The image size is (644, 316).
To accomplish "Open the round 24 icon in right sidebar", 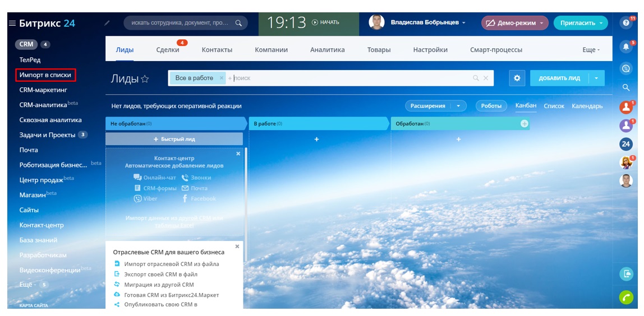I will (x=626, y=144).
